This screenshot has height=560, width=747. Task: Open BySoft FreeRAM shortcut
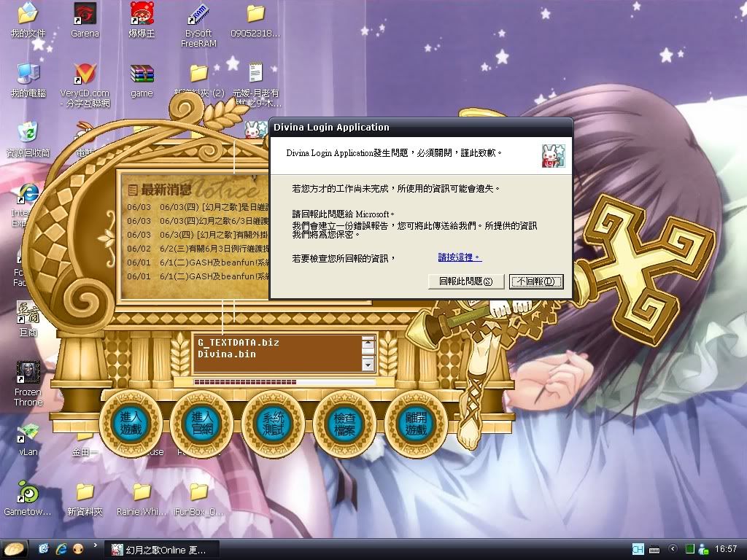[198, 25]
